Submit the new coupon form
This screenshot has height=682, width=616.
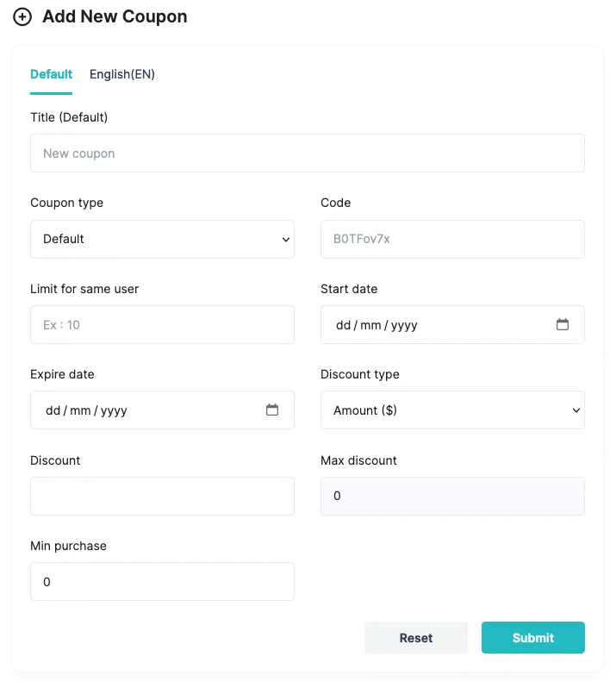pyautogui.click(x=533, y=638)
